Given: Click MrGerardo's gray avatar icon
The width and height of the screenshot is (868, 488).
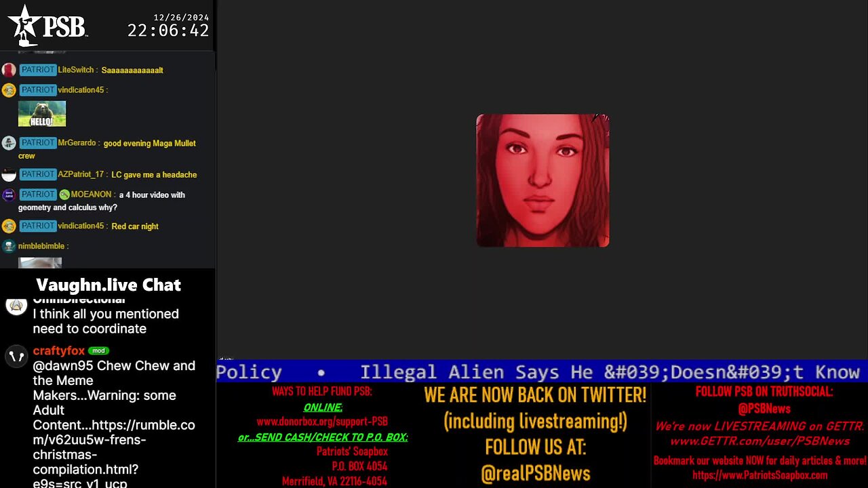Looking at the screenshot, I should (x=9, y=143).
